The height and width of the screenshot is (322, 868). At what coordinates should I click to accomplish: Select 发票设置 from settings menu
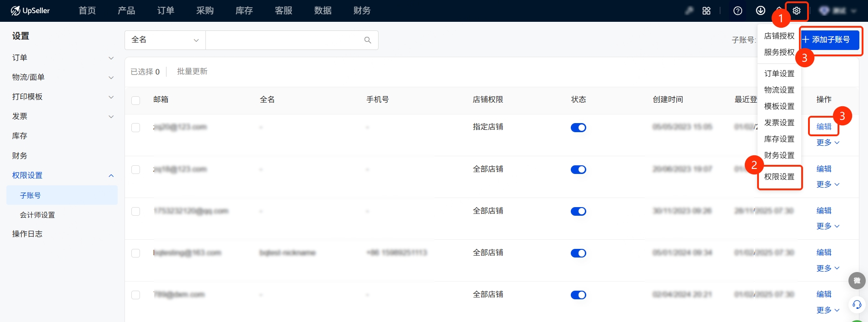(779, 123)
